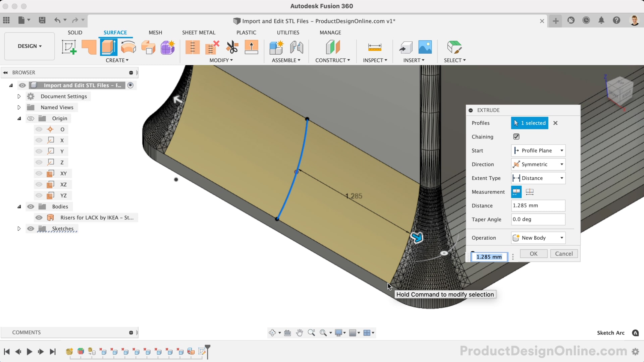Activate the Pan tool in navigation bar
The height and width of the screenshot is (362, 644).
(x=300, y=333)
